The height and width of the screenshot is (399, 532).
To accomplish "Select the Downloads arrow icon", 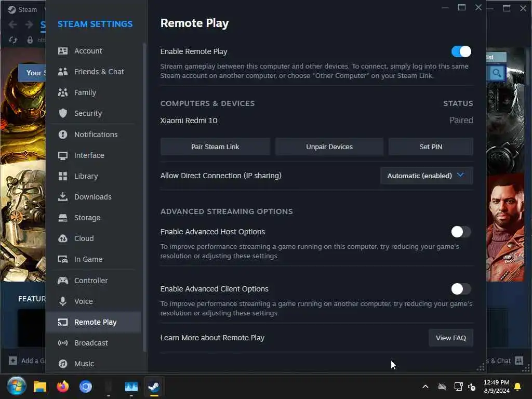I will pyautogui.click(x=63, y=197).
